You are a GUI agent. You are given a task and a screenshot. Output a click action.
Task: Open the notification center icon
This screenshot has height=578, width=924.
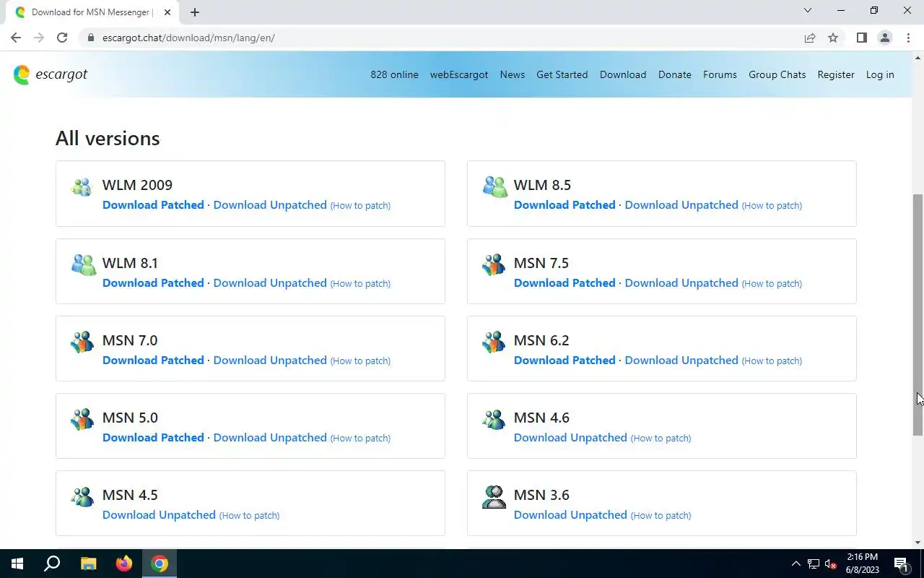(x=902, y=564)
